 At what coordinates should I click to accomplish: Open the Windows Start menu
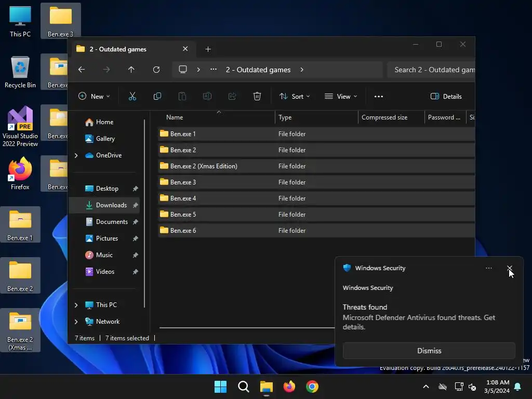[220, 387]
